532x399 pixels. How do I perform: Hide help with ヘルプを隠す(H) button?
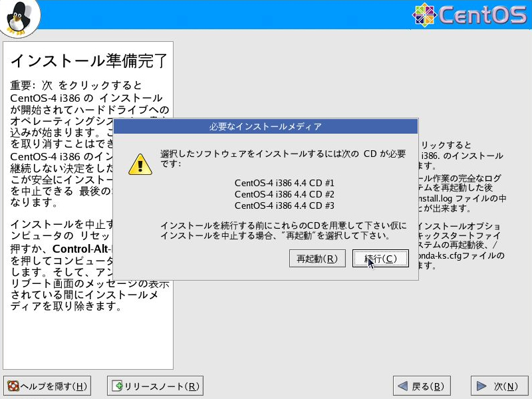tap(47, 386)
